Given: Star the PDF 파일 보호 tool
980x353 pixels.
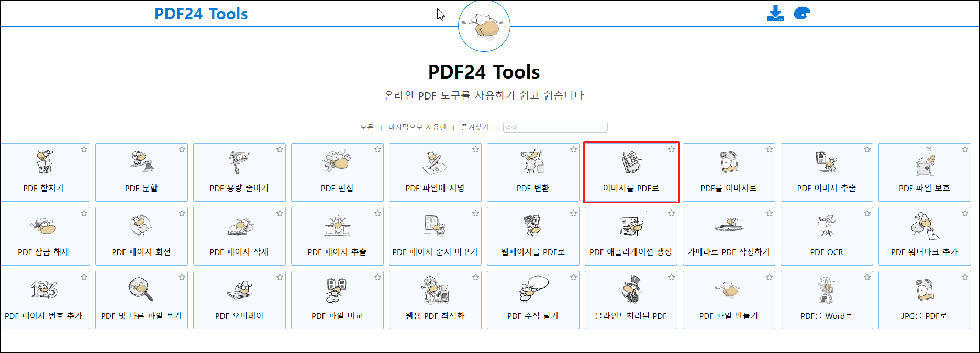Looking at the screenshot, I should coord(965,149).
